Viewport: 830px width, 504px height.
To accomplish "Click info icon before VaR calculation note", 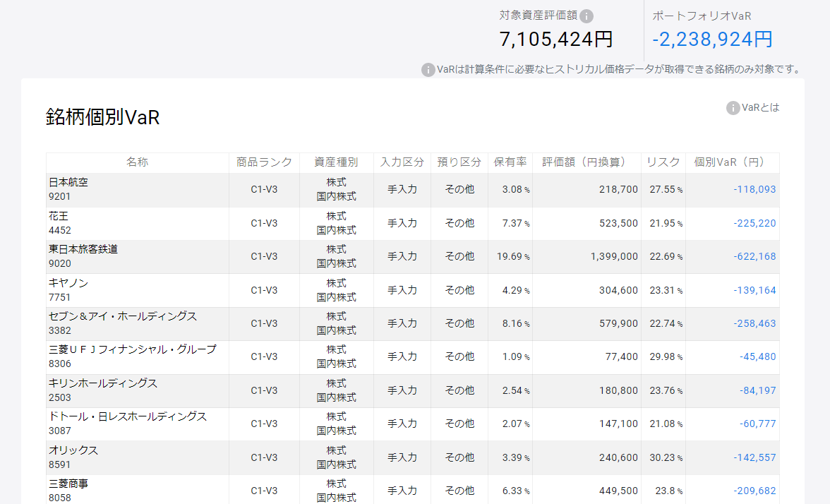I will tap(428, 70).
